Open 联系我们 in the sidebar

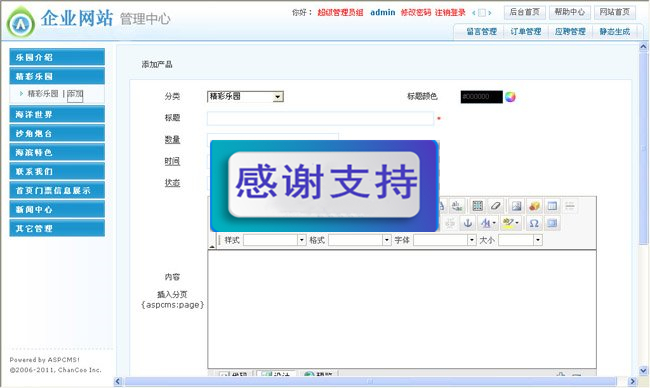coord(57,172)
